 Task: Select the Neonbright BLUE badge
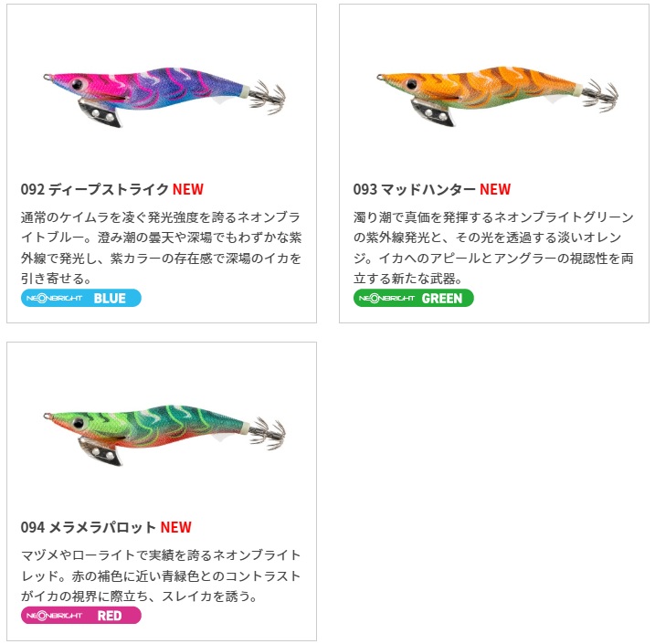pyautogui.click(x=81, y=298)
